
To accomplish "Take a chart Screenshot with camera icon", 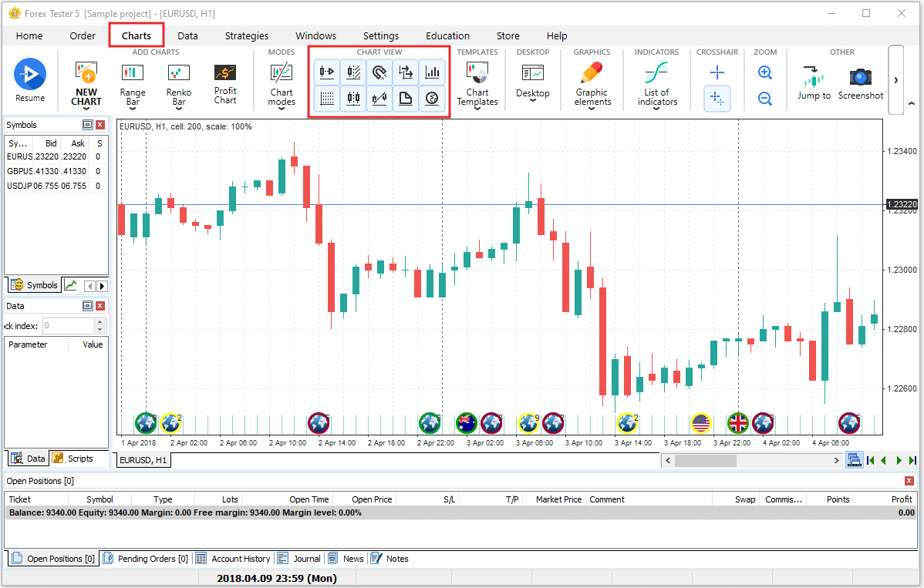I will [x=860, y=83].
